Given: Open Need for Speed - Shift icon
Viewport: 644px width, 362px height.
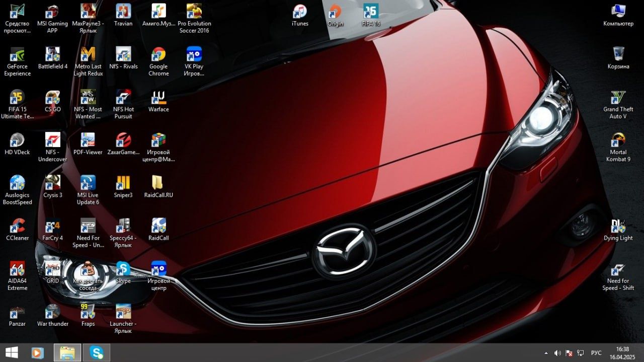Looking at the screenshot, I should click(x=618, y=275).
